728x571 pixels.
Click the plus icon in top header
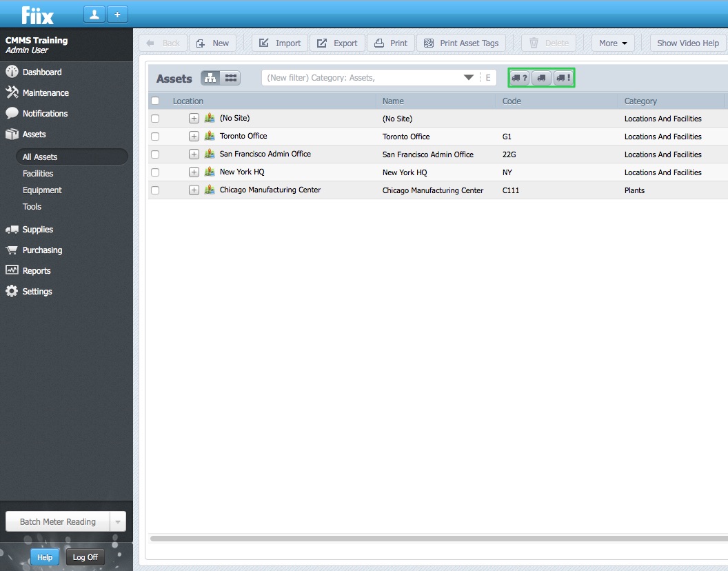pyautogui.click(x=117, y=14)
